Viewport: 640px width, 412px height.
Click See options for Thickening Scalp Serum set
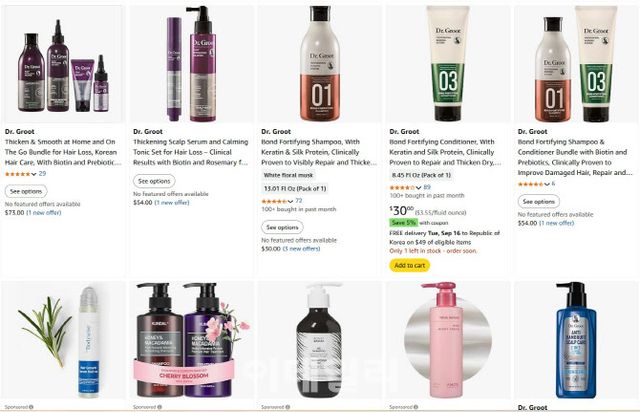click(154, 181)
